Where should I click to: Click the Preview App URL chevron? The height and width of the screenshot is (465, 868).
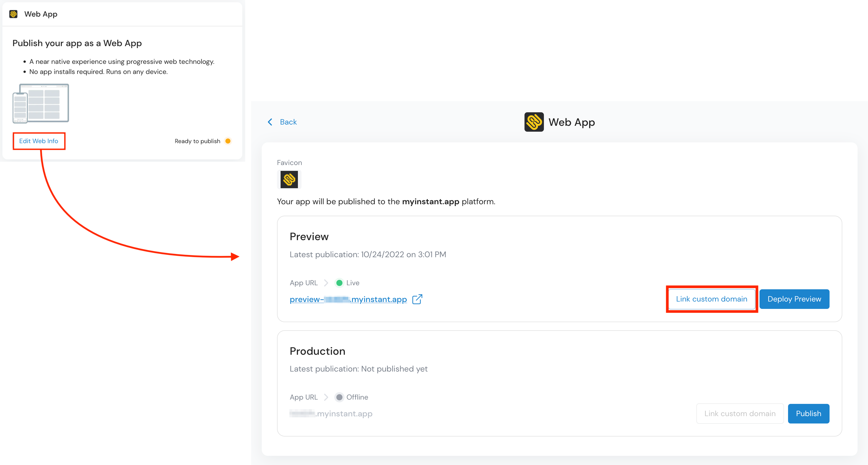326,283
